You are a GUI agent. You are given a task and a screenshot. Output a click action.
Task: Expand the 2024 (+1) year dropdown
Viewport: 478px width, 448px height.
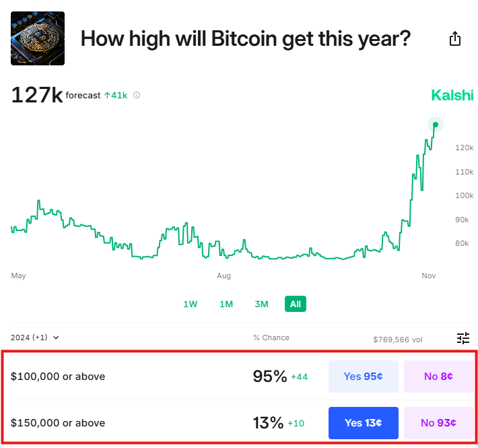(x=35, y=338)
